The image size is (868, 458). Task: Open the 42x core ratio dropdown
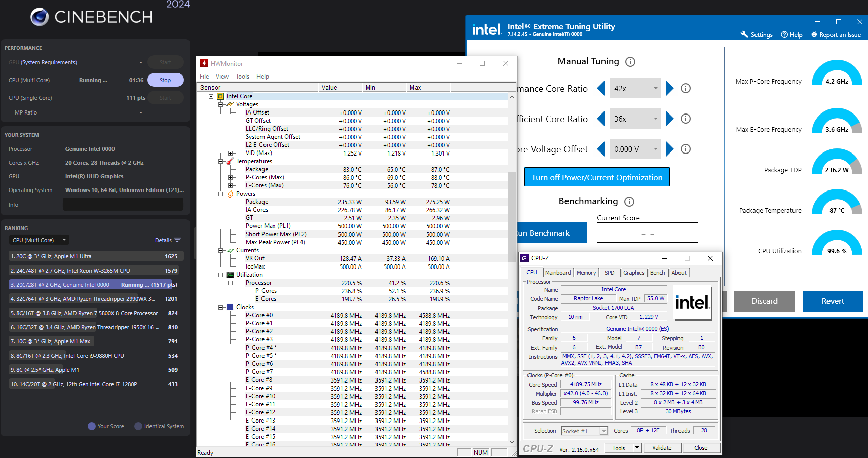pyautogui.click(x=635, y=88)
